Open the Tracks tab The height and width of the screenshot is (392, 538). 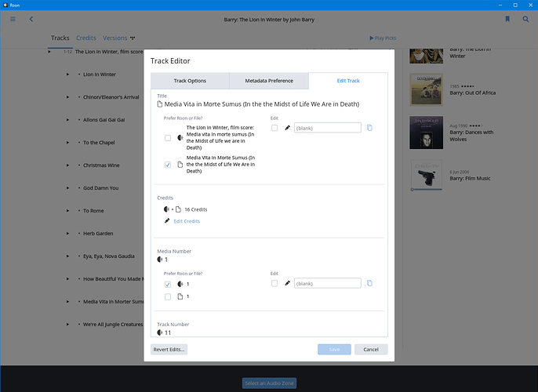point(60,38)
